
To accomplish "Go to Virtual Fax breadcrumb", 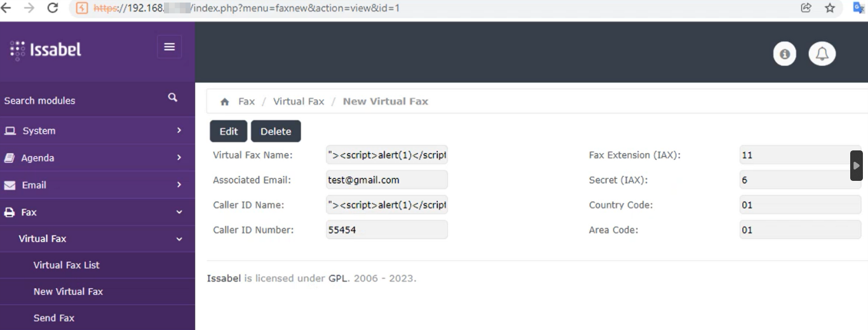I will (x=299, y=102).
